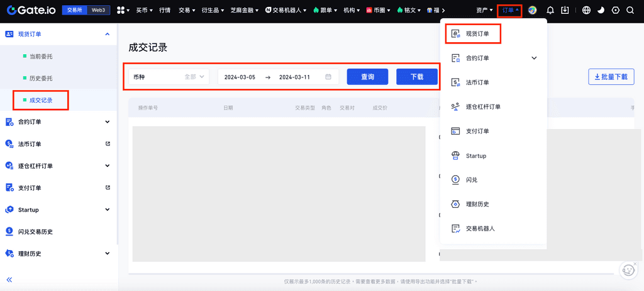Click the 批量下载 bulk download button
The image size is (644, 291).
(611, 77)
